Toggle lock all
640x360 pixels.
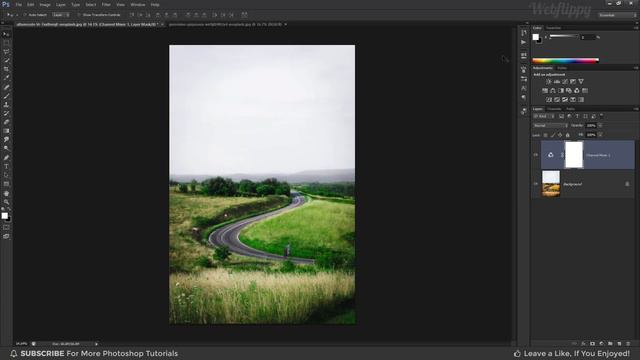567,135
